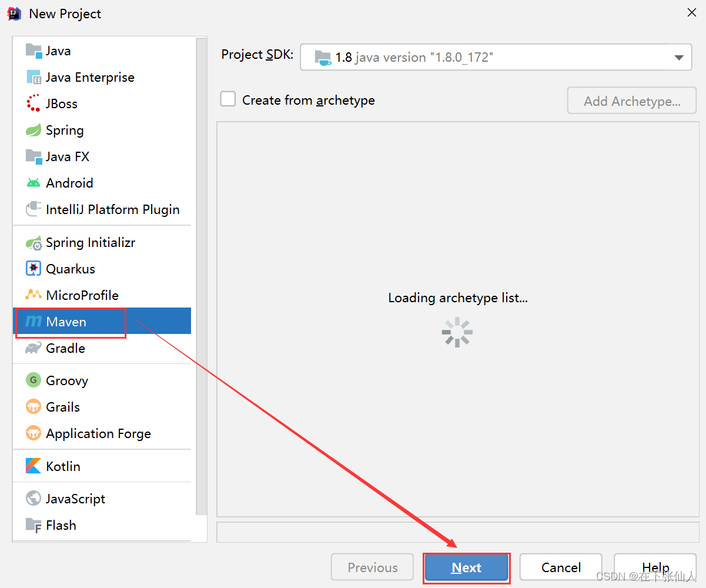Choose Kotlin project type
This screenshot has height=588, width=706.
tap(63, 466)
